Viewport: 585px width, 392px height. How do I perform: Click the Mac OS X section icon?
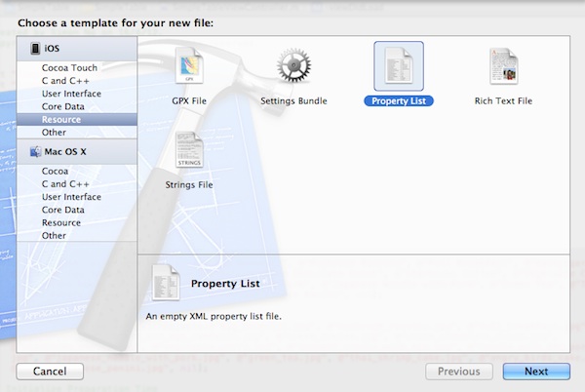(x=35, y=151)
